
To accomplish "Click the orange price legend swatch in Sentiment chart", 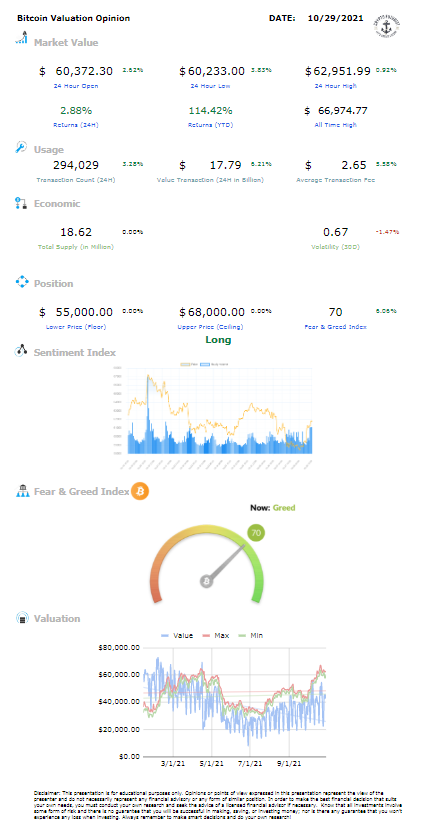I will (x=186, y=364).
